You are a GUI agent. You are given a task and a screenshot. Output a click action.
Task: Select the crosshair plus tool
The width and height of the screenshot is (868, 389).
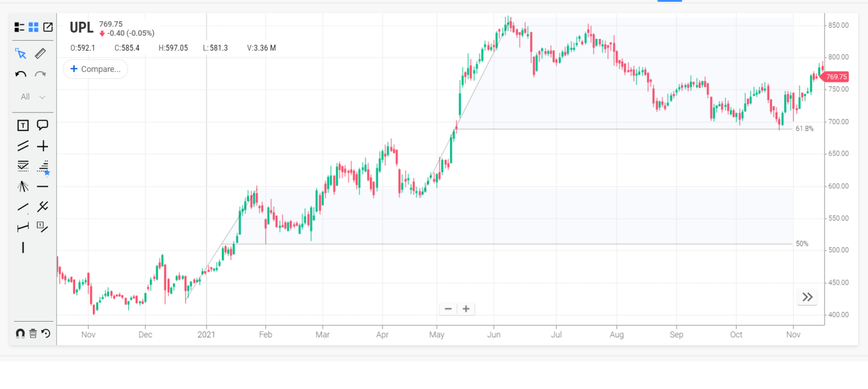pyautogui.click(x=42, y=146)
